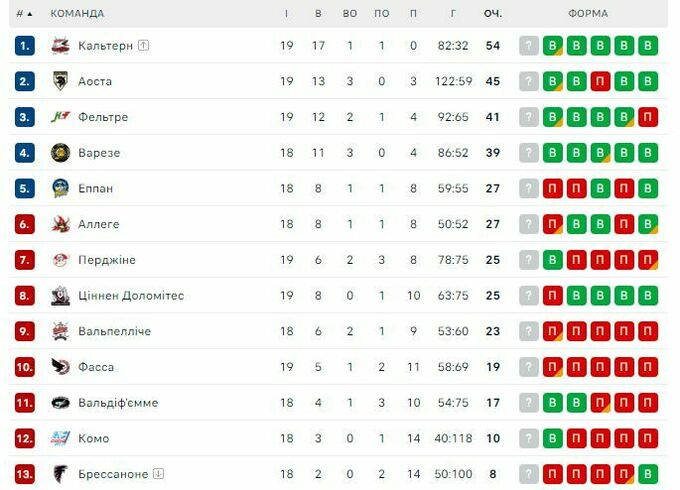Click Аоста's red П loss form badge
The width and height of the screenshot is (680, 490).
pyautogui.click(x=600, y=81)
